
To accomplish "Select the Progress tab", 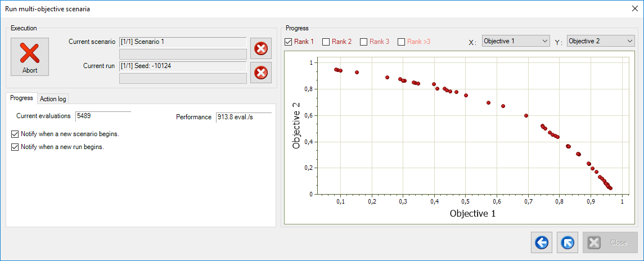I will 21,98.
